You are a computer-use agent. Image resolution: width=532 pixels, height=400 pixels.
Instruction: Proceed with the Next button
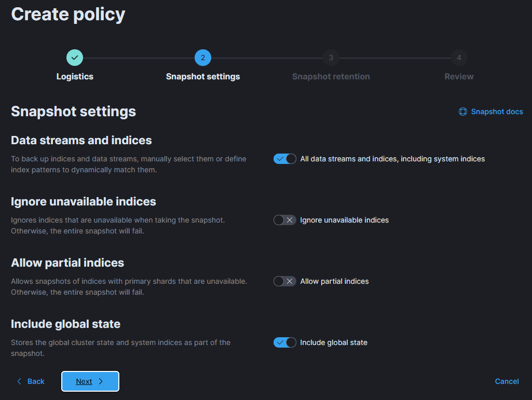tap(90, 381)
